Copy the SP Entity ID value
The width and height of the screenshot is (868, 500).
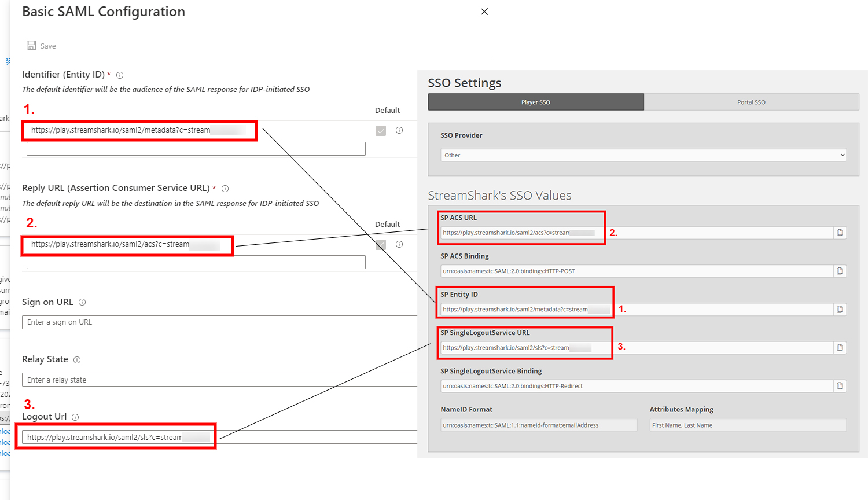[x=840, y=310]
